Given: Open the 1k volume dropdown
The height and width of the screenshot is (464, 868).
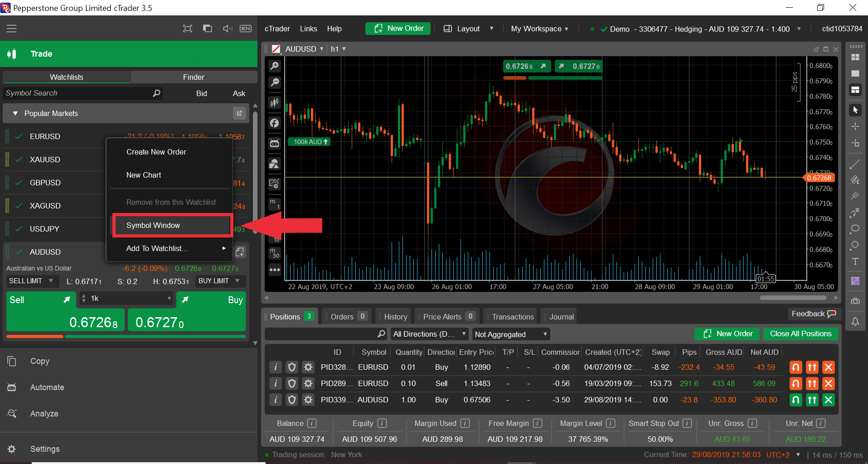Looking at the screenshot, I should point(170,298).
